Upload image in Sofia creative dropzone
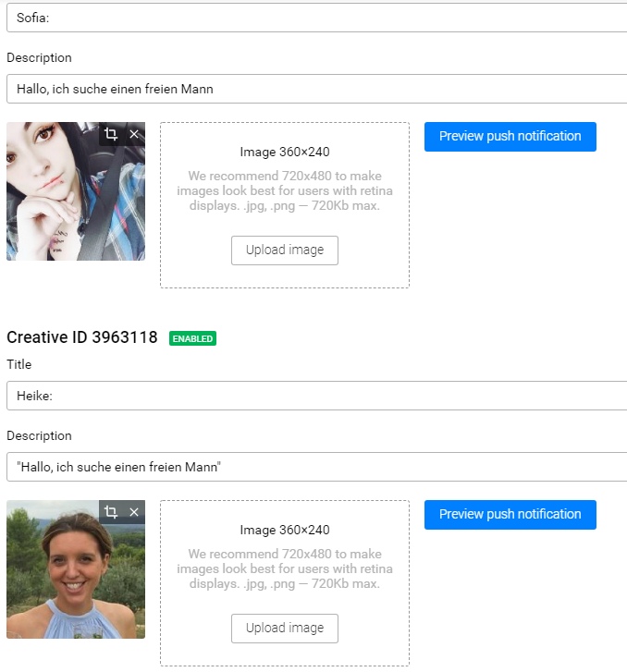This screenshot has width=627, height=672. 285,250
